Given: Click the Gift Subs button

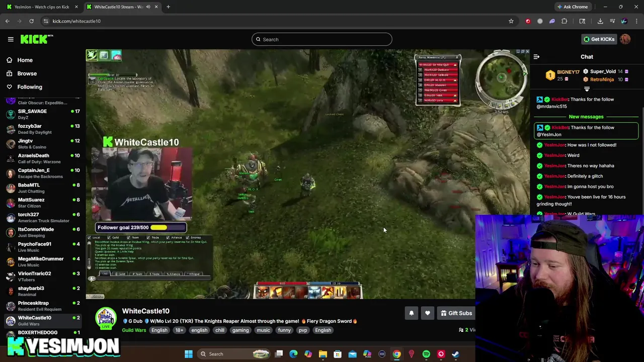Looking at the screenshot, I should [x=456, y=313].
